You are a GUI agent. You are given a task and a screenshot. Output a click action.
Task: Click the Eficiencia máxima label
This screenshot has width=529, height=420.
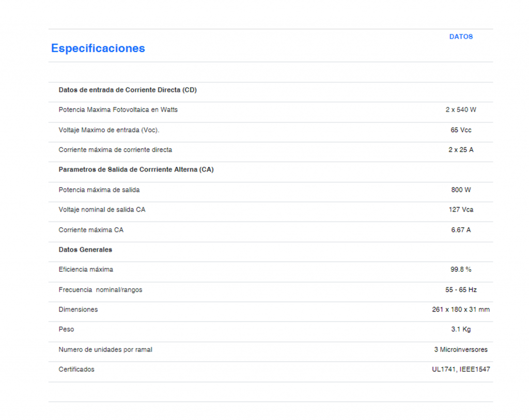point(86,270)
